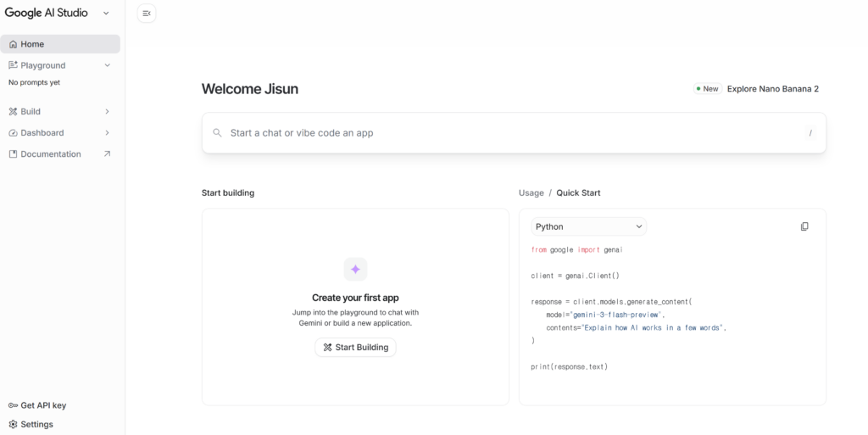Viewport: 868px width, 435px height.
Task: Click the Playground icon in the sidebar
Action: tap(14, 65)
